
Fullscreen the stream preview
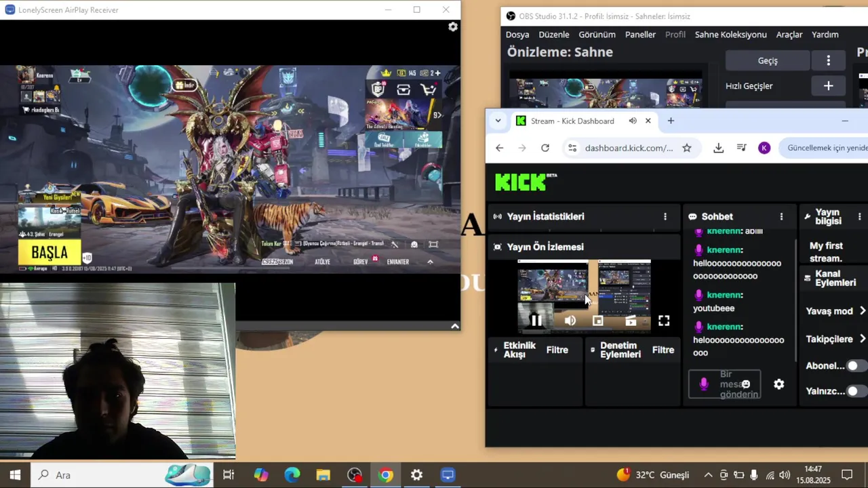(664, 321)
